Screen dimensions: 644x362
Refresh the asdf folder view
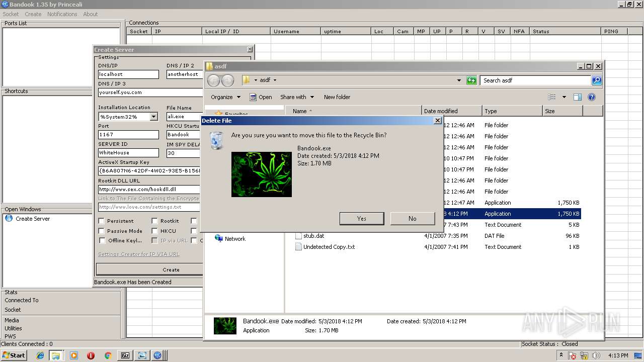(x=471, y=80)
